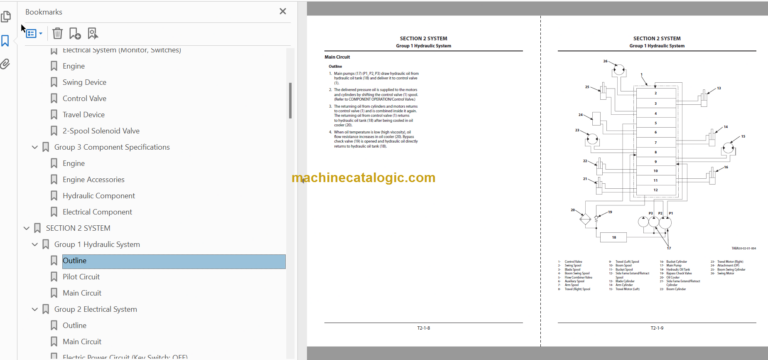This screenshot has height=360, width=768.
Task: Click bookmark icon beside Control Valve
Action: click(54, 98)
